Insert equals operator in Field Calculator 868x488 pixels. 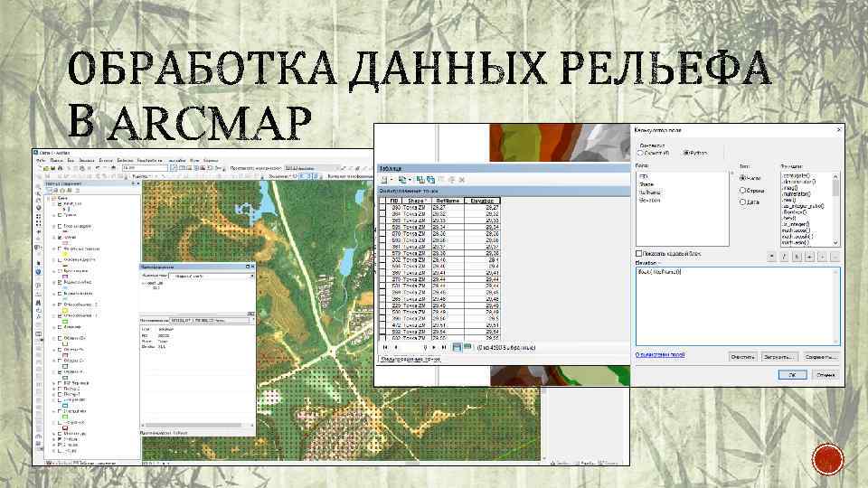click(x=835, y=257)
